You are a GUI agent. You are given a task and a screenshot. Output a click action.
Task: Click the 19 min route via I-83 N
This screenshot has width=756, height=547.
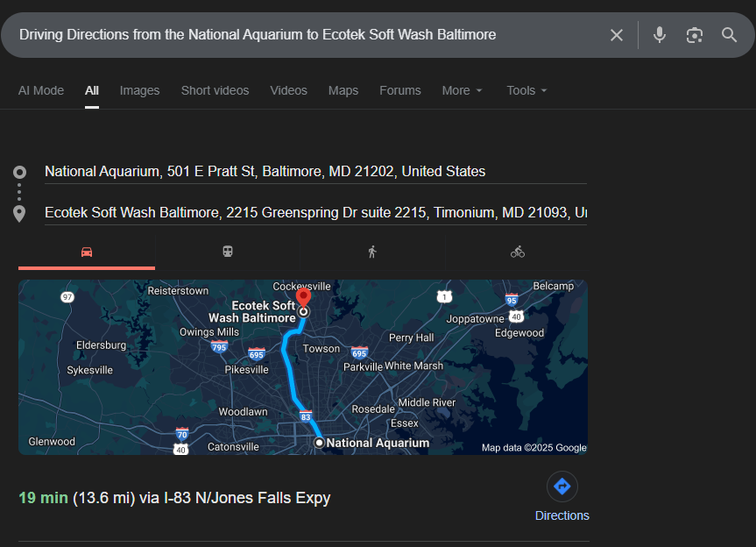pyautogui.click(x=175, y=498)
